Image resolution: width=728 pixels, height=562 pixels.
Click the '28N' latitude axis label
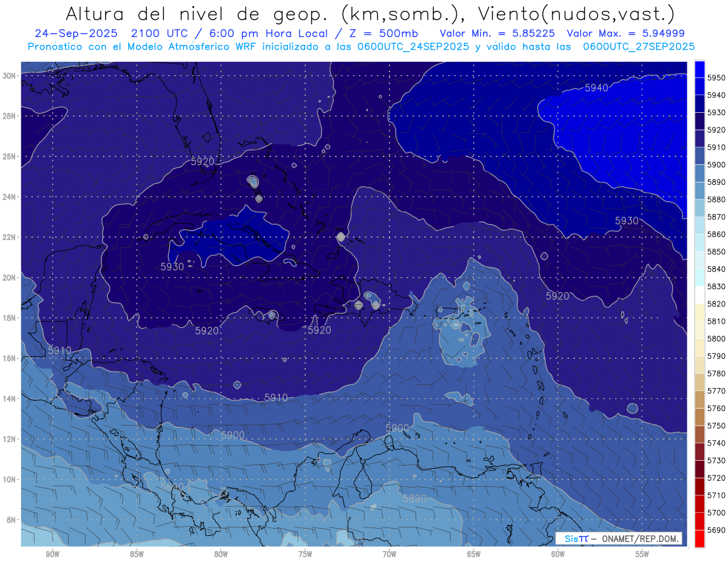point(10,116)
